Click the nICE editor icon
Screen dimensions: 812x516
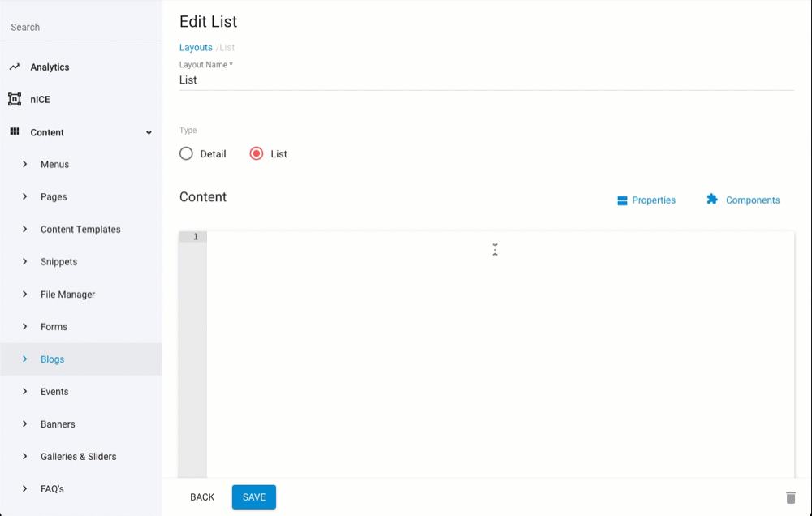pyautogui.click(x=15, y=99)
